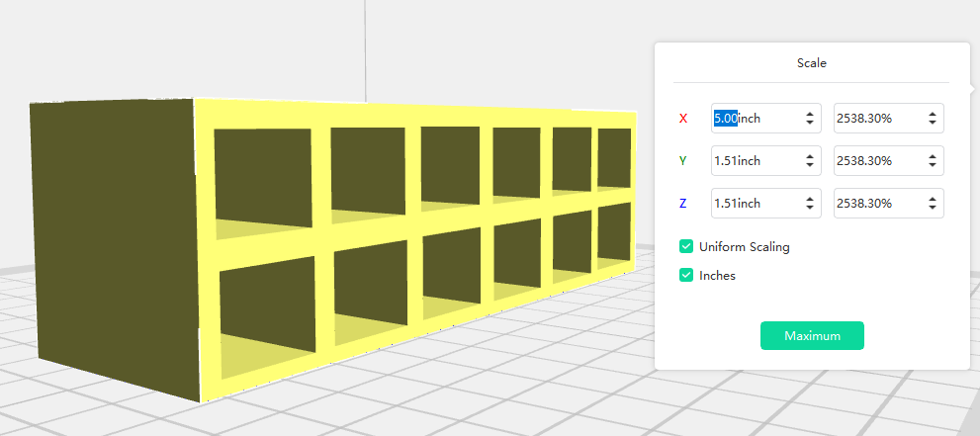
Task: Click the Y dimension 1.51inch field
Action: click(765, 160)
